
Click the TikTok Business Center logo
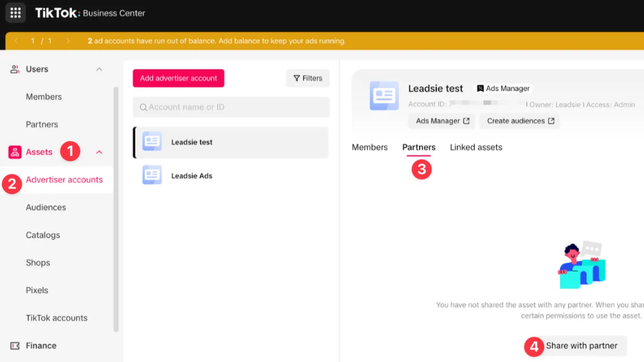tap(90, 13)
